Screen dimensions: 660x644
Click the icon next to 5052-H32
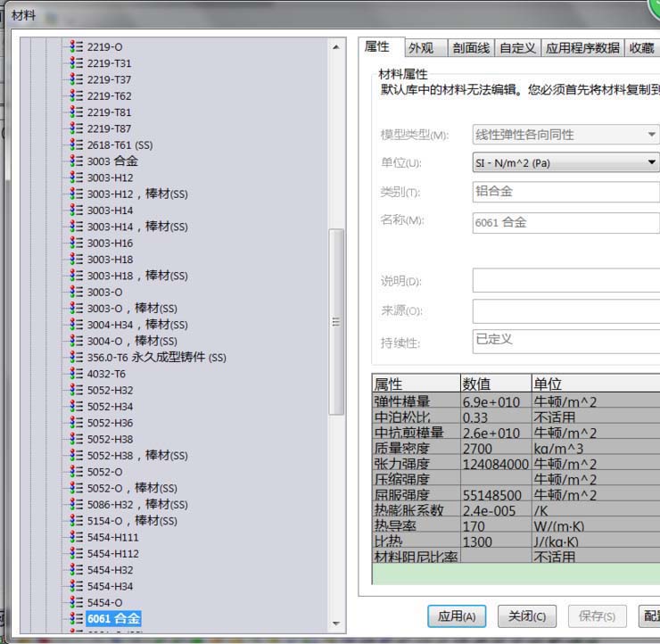77,391
